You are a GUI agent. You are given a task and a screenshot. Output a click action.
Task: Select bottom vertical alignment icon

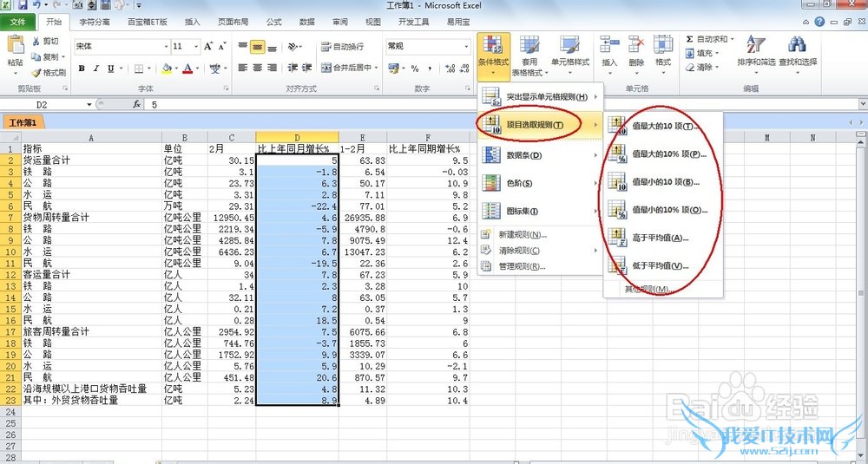[x=272, y=47]
